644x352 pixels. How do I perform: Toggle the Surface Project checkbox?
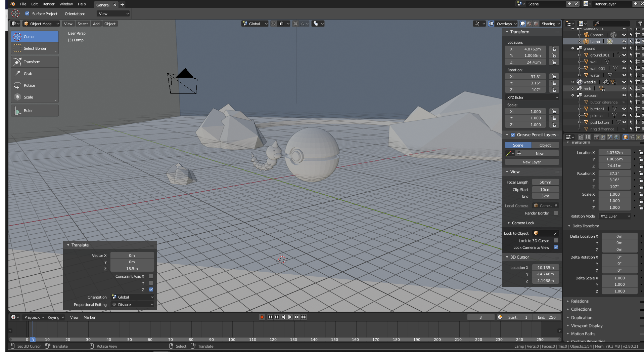(x=27, y=14)
